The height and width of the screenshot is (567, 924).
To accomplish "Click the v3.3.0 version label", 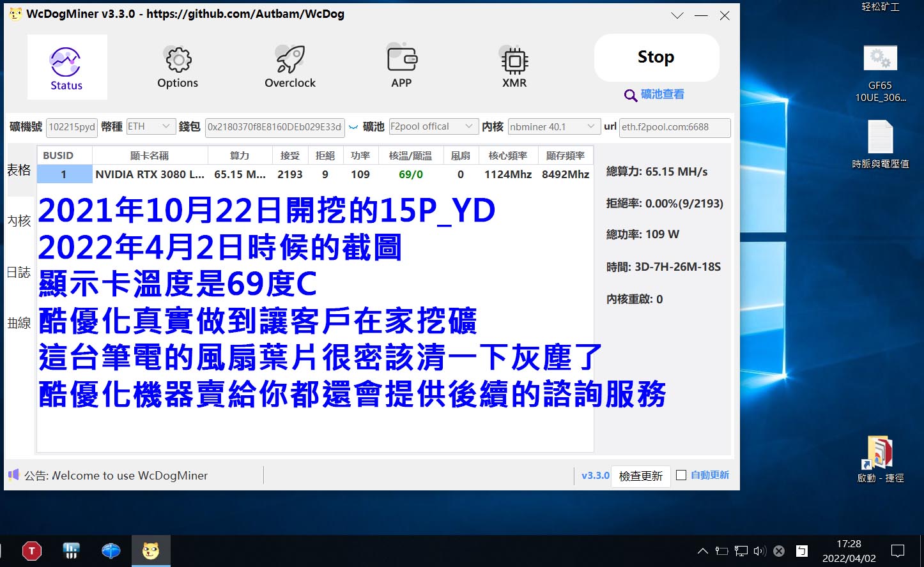I will 596,476.
